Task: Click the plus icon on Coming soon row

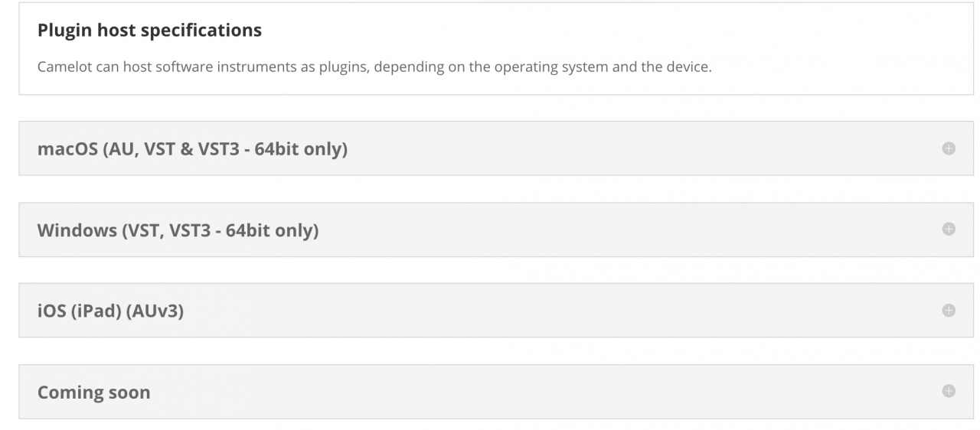Action: pos(949,391)
